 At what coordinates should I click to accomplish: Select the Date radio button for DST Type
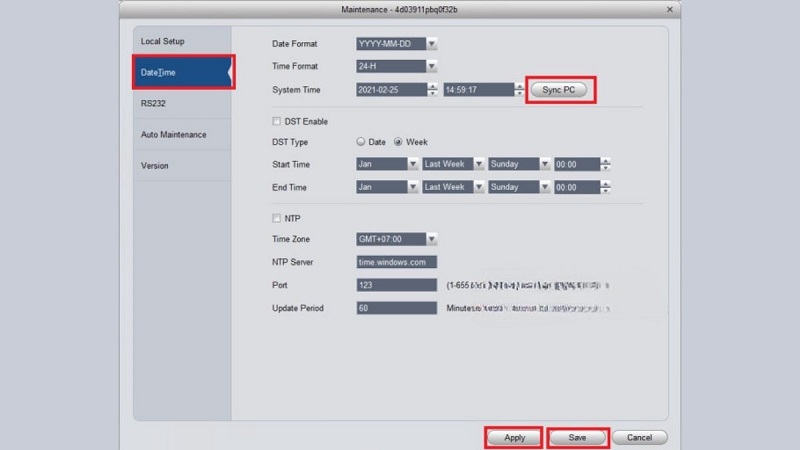tap(361, 142)
